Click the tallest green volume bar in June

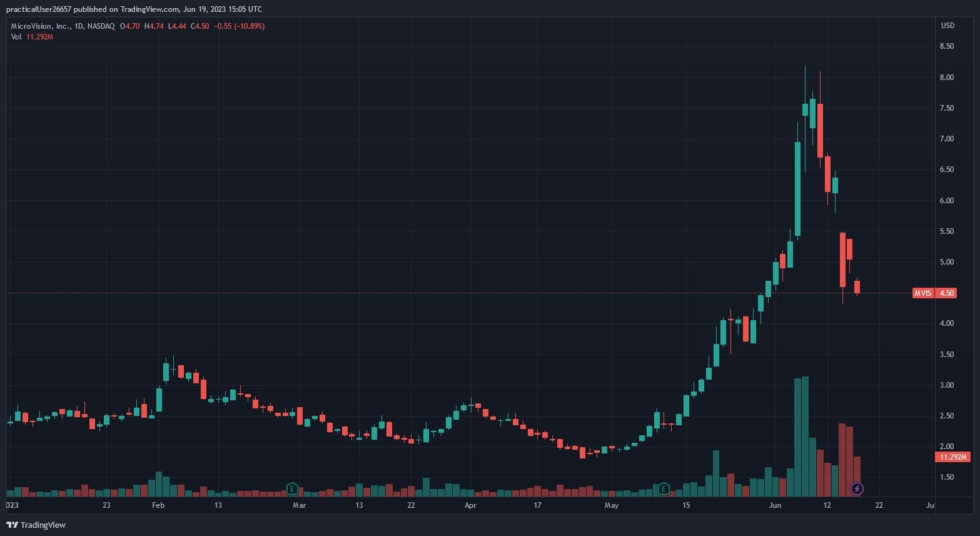805,438
